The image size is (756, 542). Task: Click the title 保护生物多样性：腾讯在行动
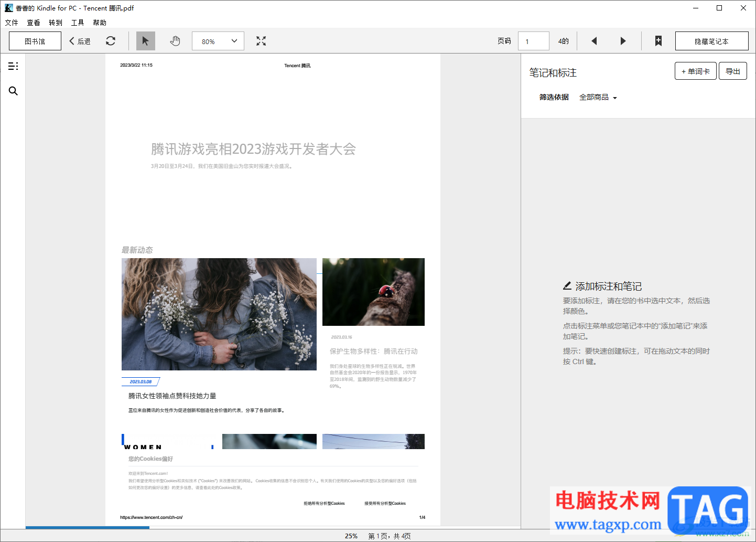tap(374, 351)
